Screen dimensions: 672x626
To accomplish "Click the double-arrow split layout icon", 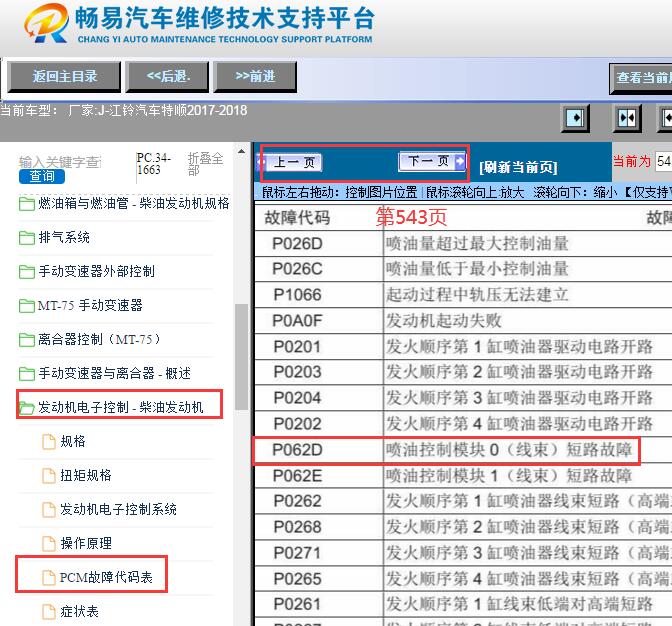I will tap(627, 118).
